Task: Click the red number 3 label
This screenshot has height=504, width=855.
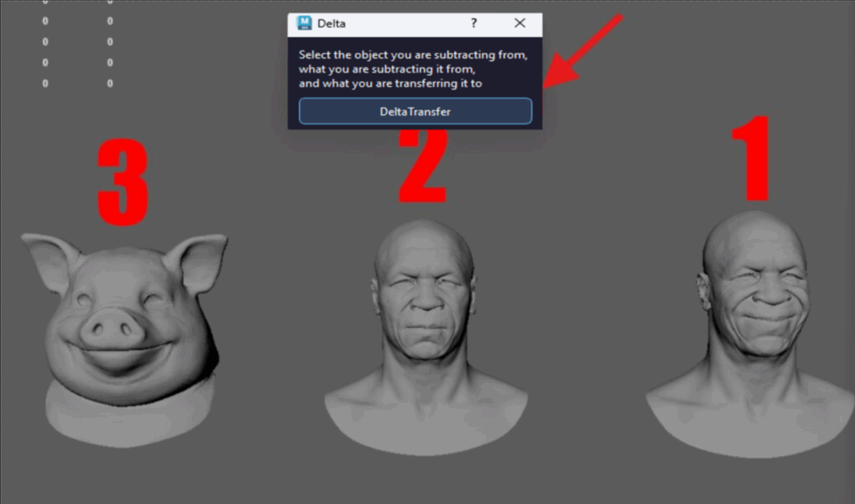Action: click(x=123, y=181)
